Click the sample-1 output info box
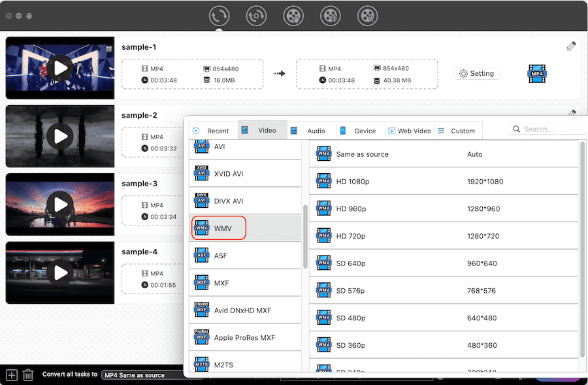 [367, 74]
